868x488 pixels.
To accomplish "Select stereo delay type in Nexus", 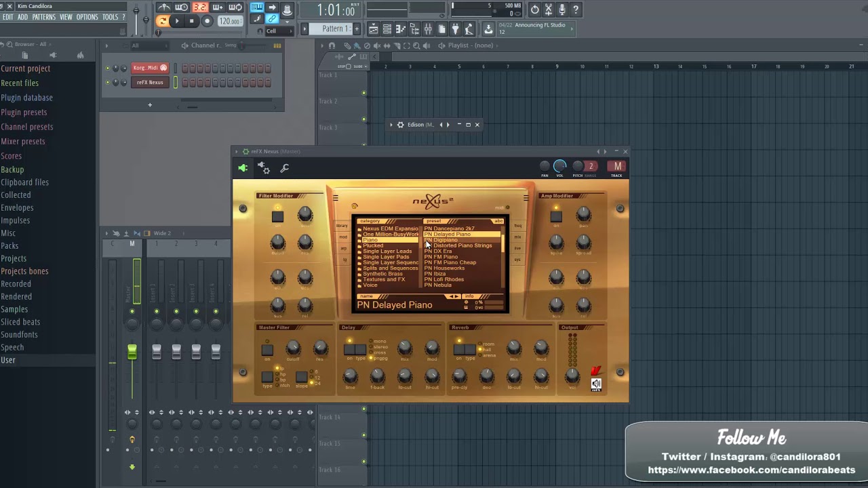I will (378, 347).
